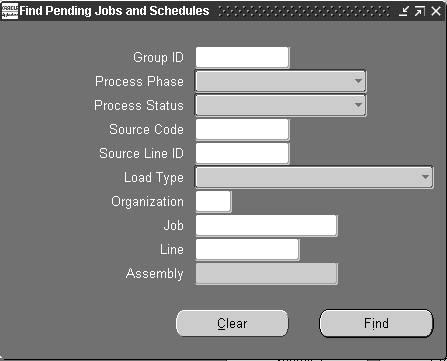Select the Source Code text field

click(242, 129)
